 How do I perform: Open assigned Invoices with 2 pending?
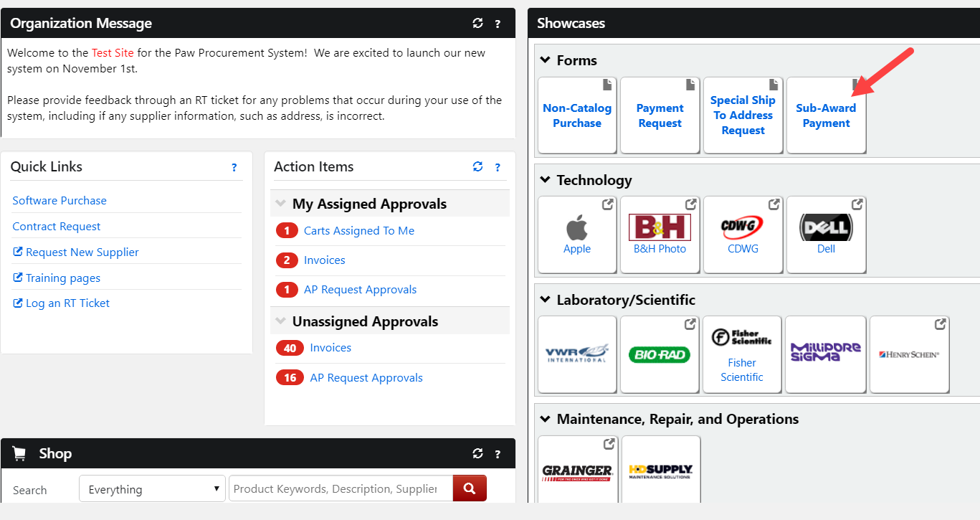click(x=325, y=260)
